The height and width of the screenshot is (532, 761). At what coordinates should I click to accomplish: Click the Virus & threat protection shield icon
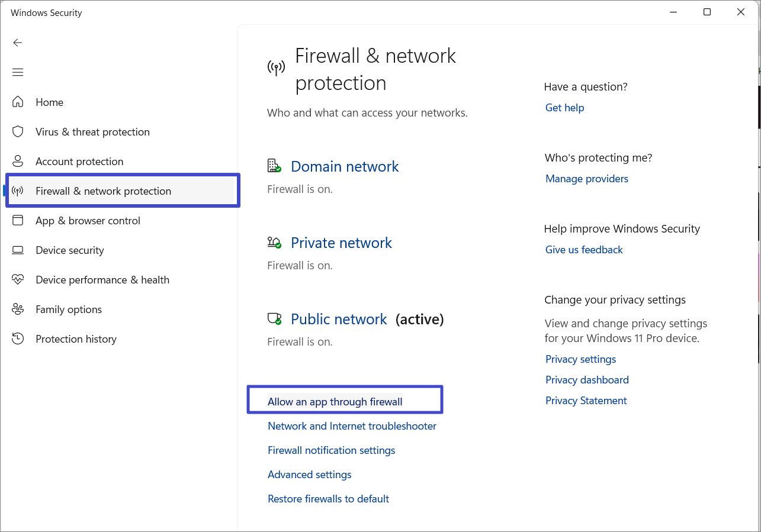pyautogui.click(x=18, y=131)
